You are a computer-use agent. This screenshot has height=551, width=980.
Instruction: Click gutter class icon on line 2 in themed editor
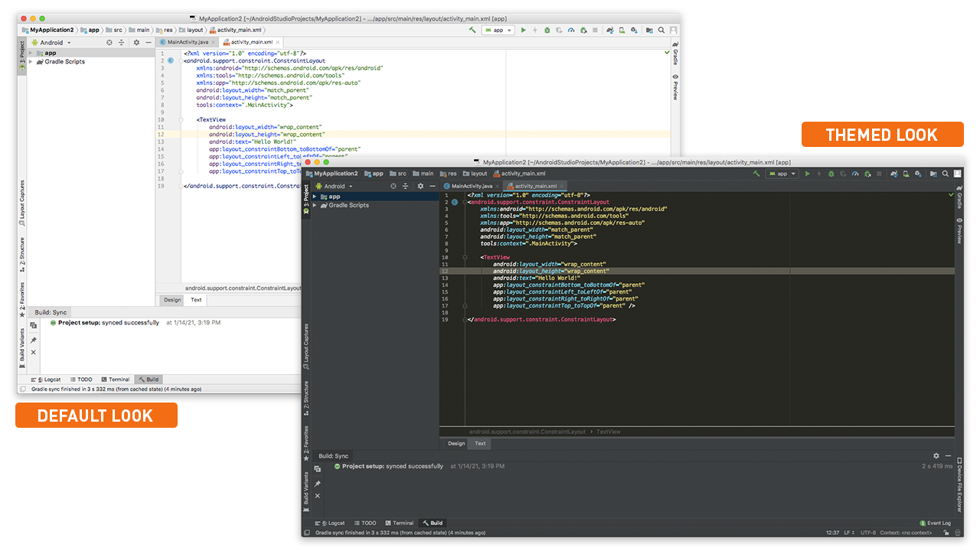(x=454, y=202)
